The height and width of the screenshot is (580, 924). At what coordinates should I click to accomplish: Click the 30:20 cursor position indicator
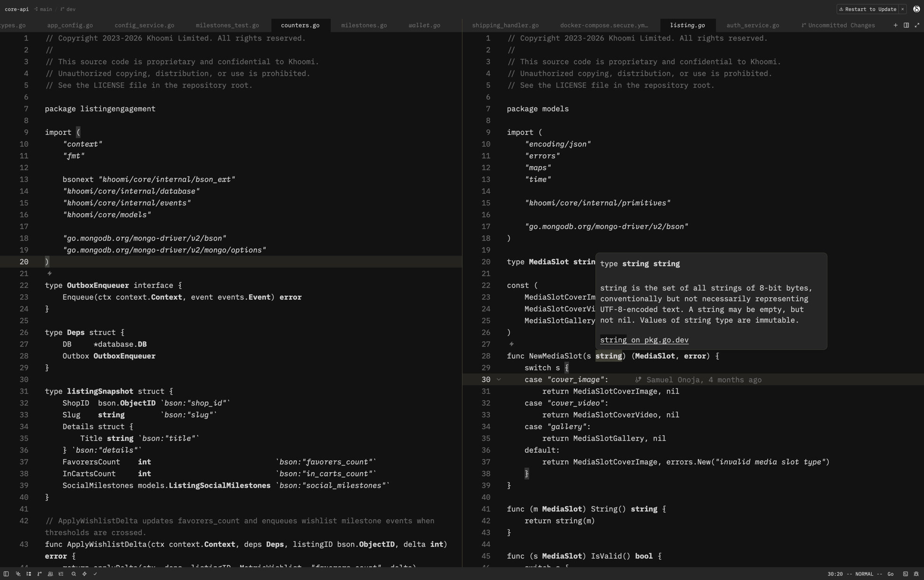pos(834,574)
